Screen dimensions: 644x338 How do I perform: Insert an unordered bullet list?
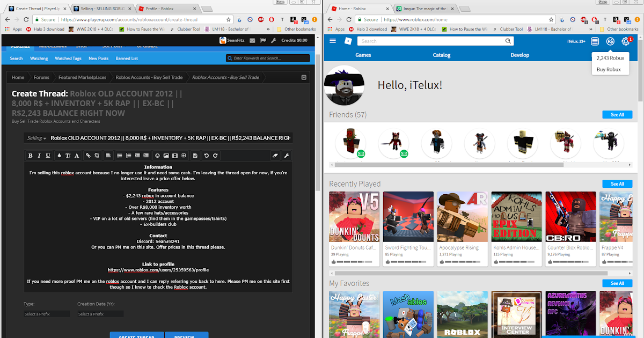120,156
